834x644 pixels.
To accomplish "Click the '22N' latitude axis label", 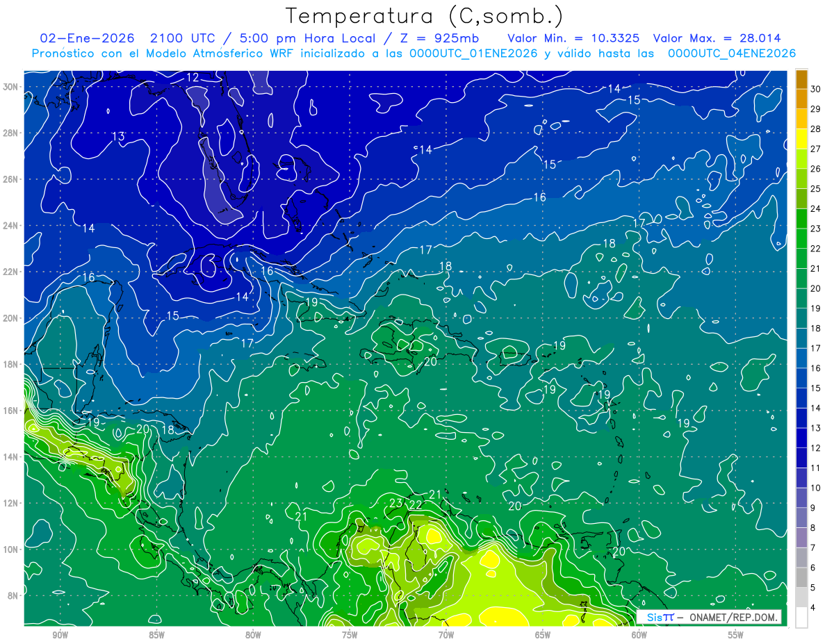I will [x=10, y=272].
